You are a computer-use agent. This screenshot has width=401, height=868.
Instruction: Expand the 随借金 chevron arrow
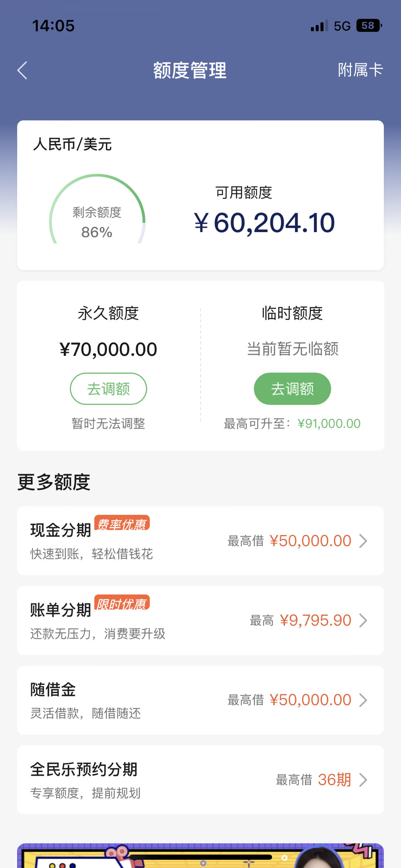pyautogui.click(x=363, y=700)
